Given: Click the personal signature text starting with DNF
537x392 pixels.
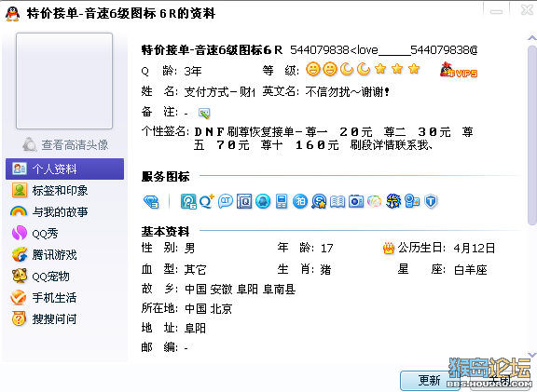Looking at the screenshot, I should [334, 139].
